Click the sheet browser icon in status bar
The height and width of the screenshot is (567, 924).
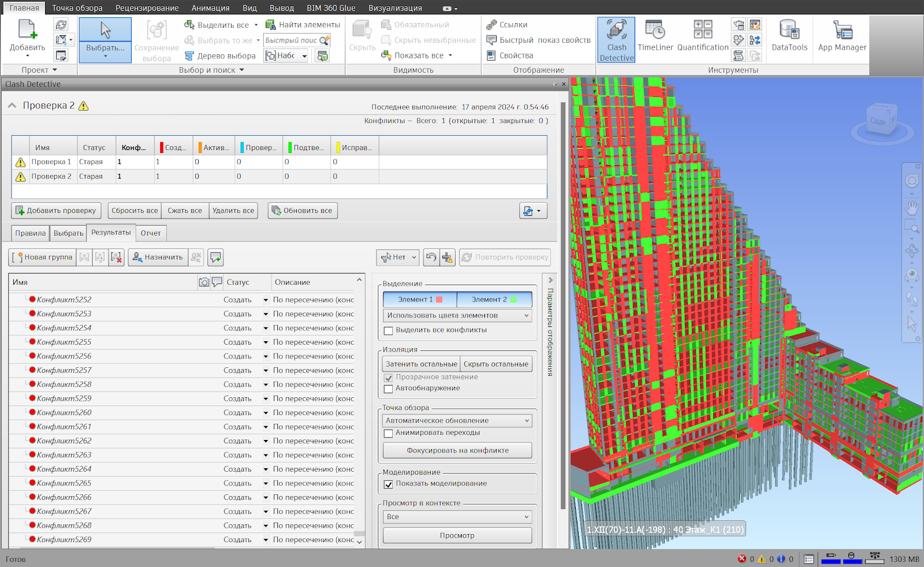coord(809,559)
